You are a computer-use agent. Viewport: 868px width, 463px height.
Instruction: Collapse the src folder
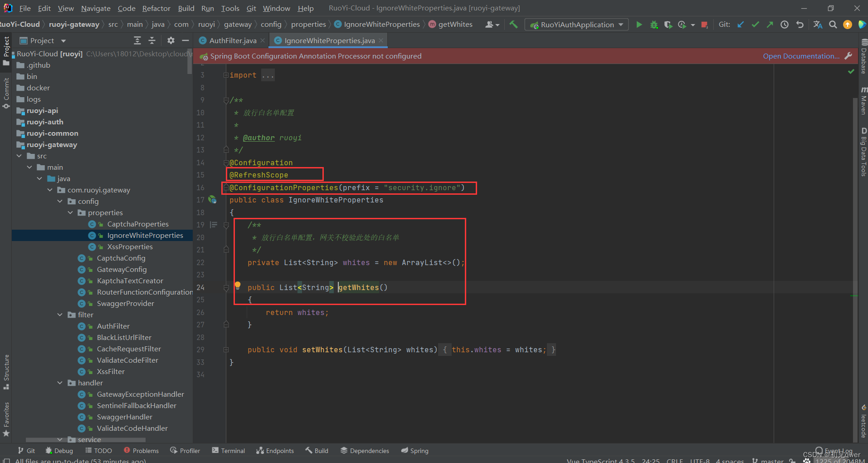point(19,156)
